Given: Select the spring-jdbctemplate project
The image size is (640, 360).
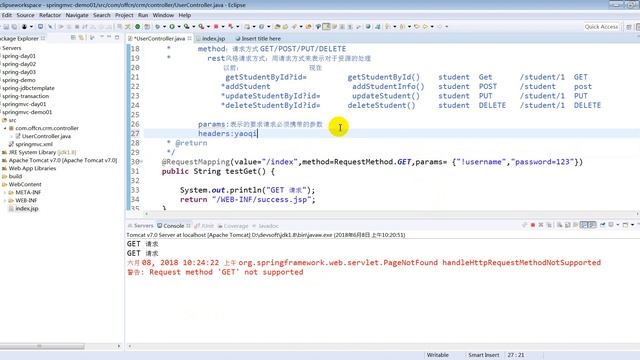Looking at the screenshot, I should 28,88.
